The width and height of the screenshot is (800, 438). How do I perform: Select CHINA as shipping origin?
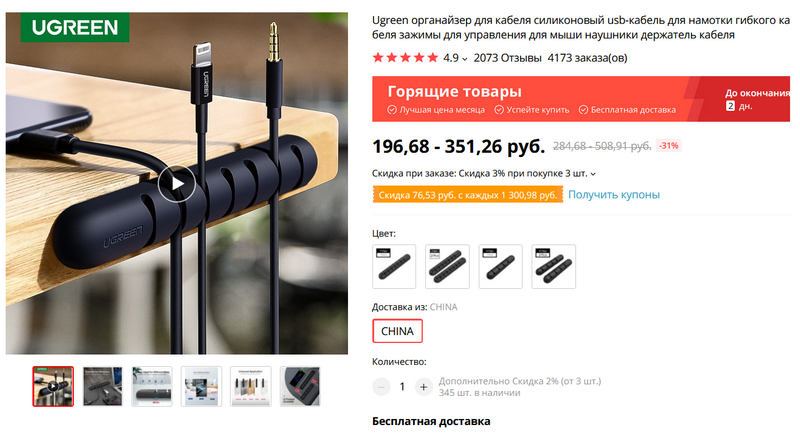[397, 331]
